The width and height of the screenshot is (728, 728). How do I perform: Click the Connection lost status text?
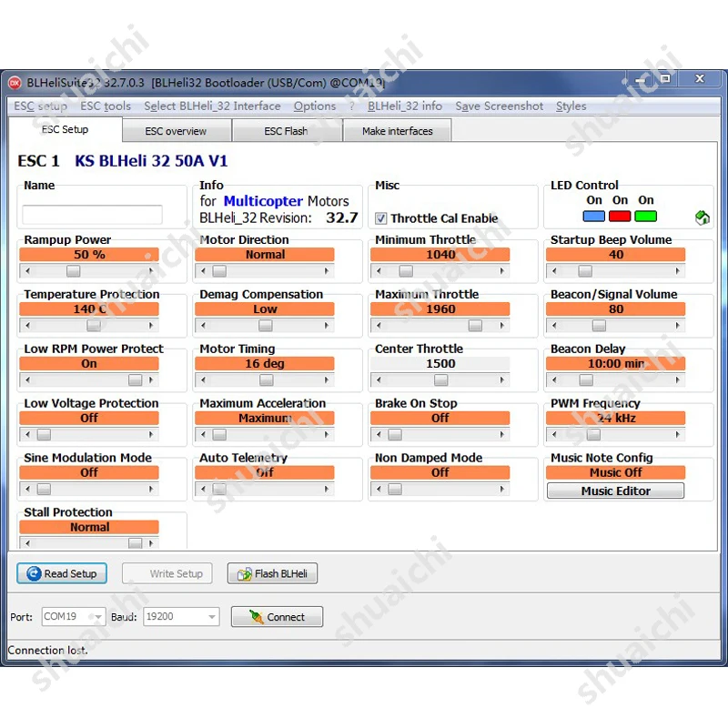[48, 651]
